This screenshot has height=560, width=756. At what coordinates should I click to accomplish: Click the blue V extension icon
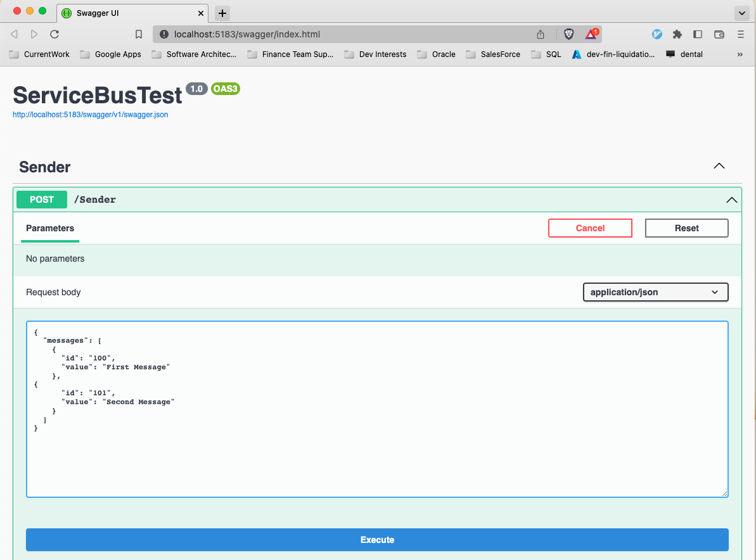tap(657, 34)
